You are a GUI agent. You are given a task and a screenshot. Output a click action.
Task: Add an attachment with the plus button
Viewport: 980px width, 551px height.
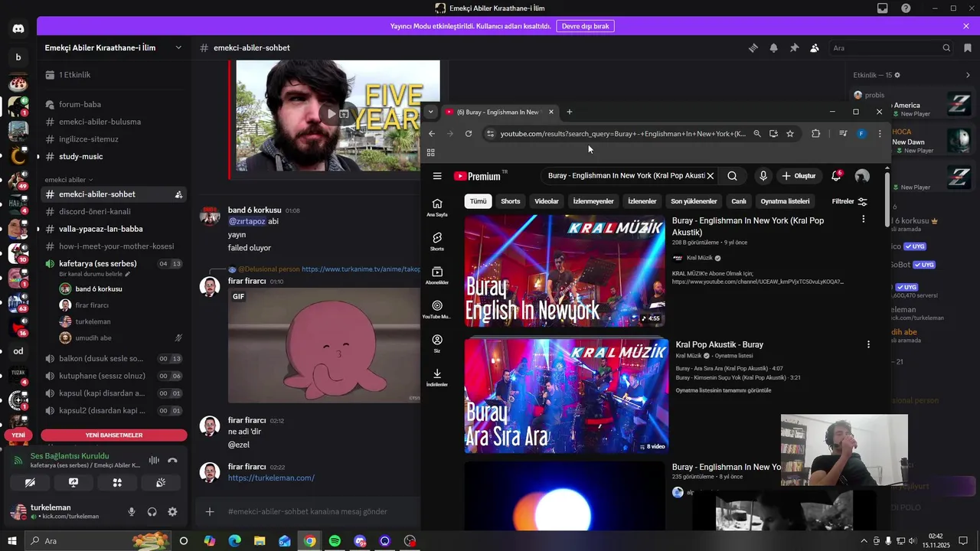[x=210, y=512]
